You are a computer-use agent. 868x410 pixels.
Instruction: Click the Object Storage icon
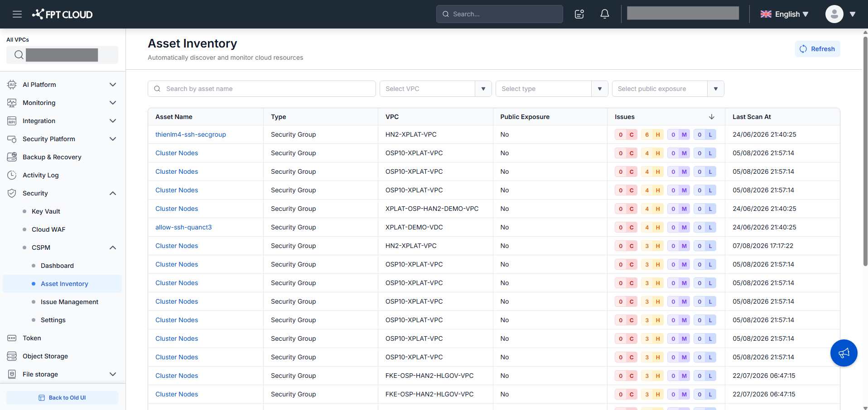click(x=12, y=356)
